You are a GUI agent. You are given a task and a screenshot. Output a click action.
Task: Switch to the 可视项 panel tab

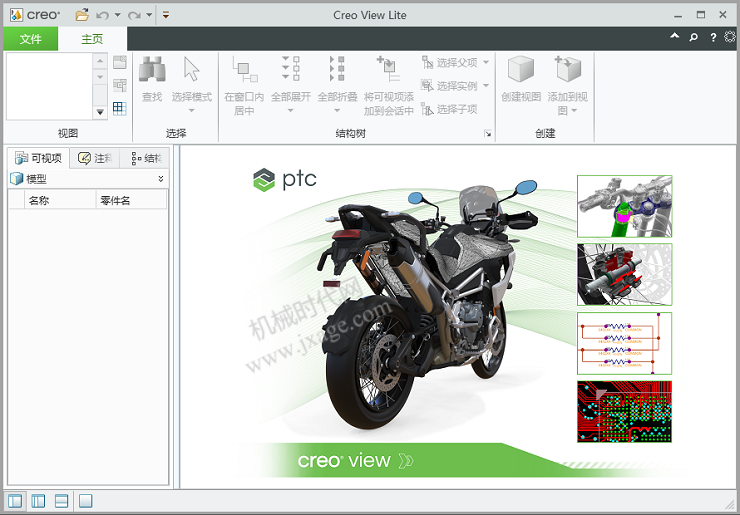38,158
